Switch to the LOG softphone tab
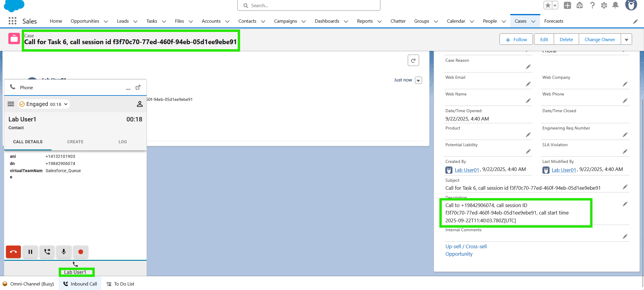The width and height of the screenshot is (644, 290). pos(123,142)
